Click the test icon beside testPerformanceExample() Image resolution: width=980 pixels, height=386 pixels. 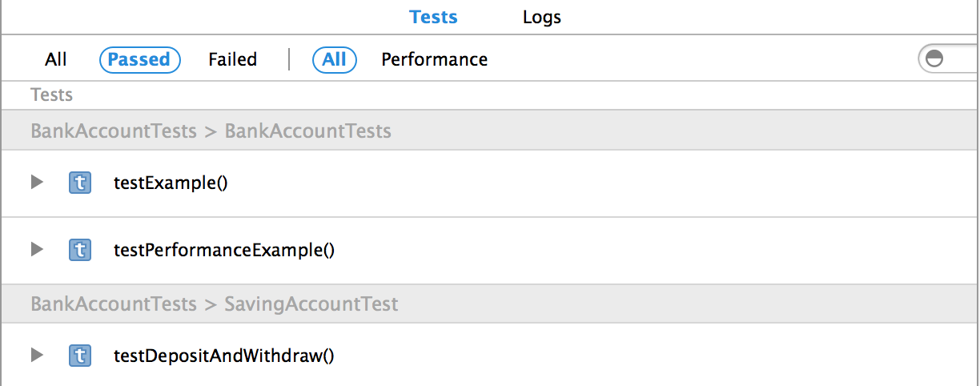coord(79,250)
